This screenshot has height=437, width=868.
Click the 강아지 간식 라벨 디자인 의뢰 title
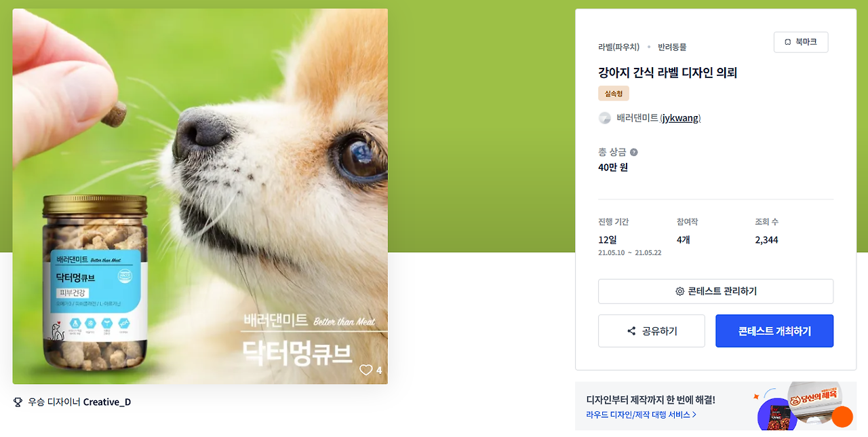[x=667, y=73]
